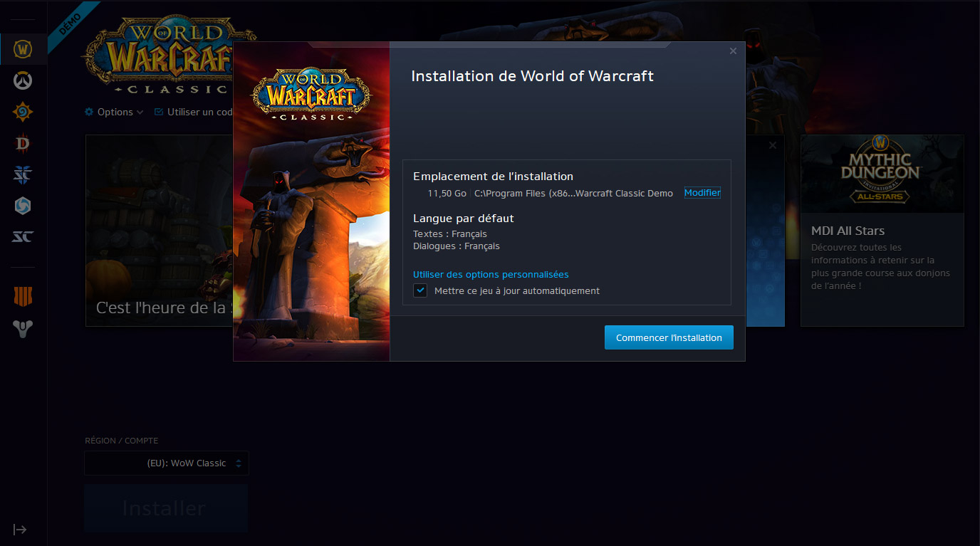Toggle automatic game updates checkbox
This screenshot has width=980, height=546.
tap(420, 290)
